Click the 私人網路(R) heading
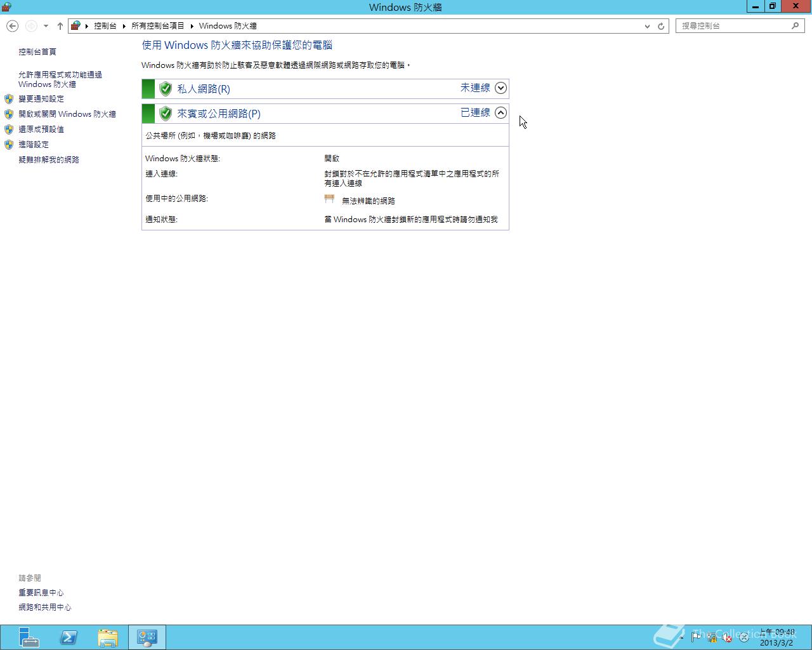This screenshot has height=650, width=812. (x=204, y=89)
